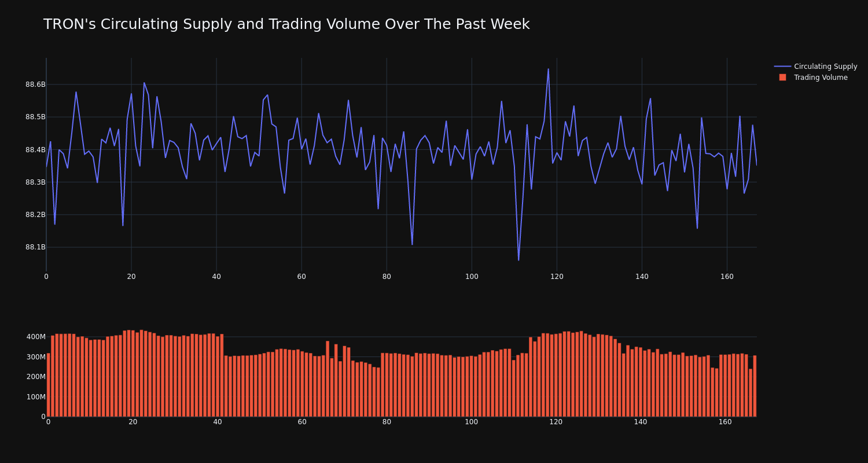Click the red Trading Volume legend square
The height and width of the screenshot is (463, 868).
pos(782,78)
